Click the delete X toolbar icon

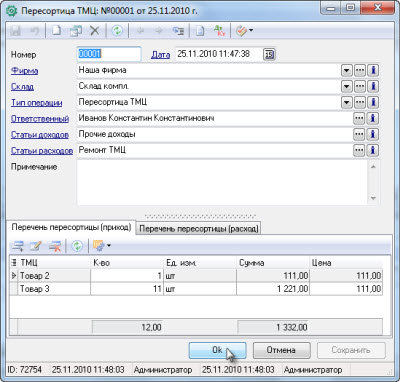[x=95, y=31]
